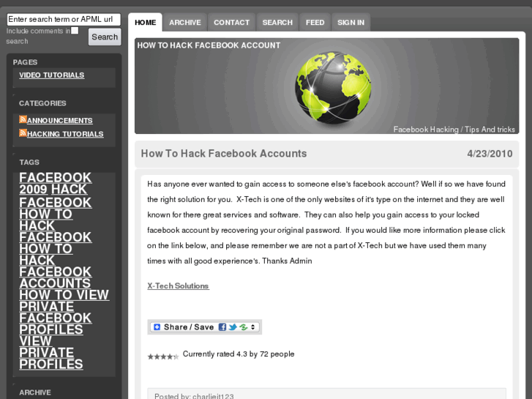This screenshot has width=532, height=399.
Task: Open the Announcements category link
Action: [x=60, y=121]
